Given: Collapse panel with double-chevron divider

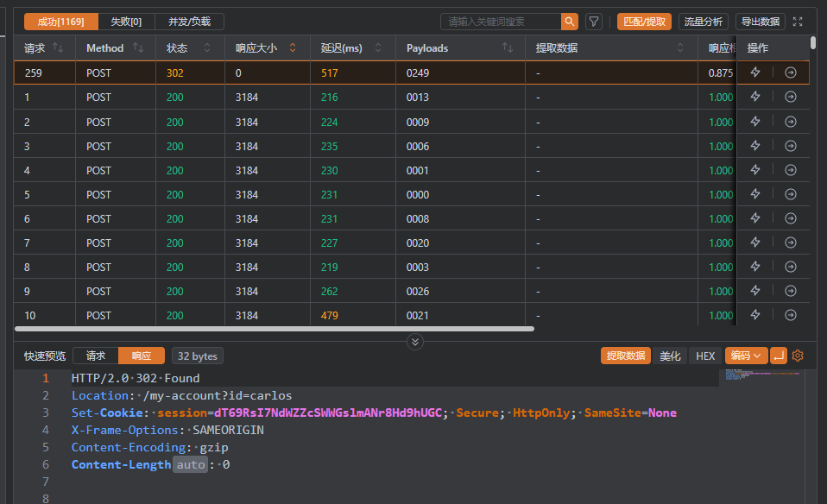Looking at the screenshot, I should [x=415, y=342].
